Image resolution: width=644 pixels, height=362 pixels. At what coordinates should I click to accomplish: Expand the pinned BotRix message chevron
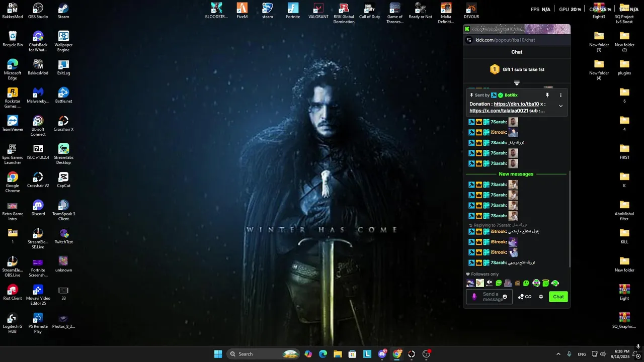point(560,106)
